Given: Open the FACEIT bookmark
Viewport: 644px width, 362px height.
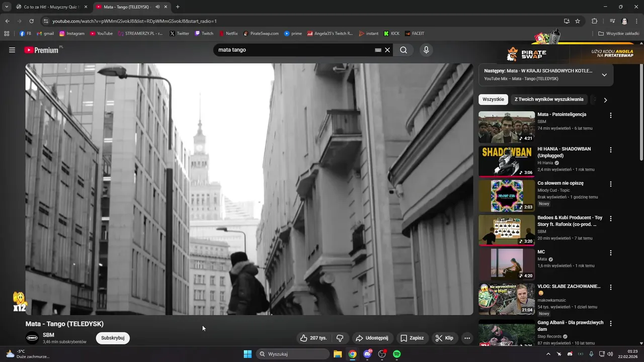Looking at the screenshot, I should pos(415,34).
